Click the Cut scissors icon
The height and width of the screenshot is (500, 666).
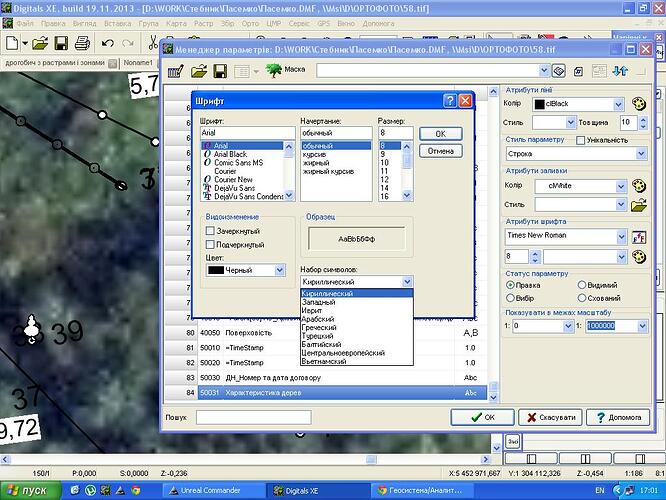(x=152, y=42)
